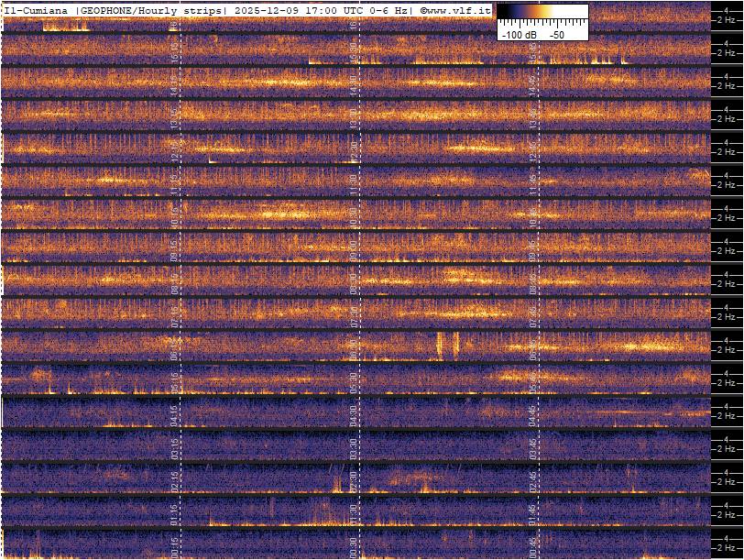Click the 10:45 time marker

click(x=531, y=215)
